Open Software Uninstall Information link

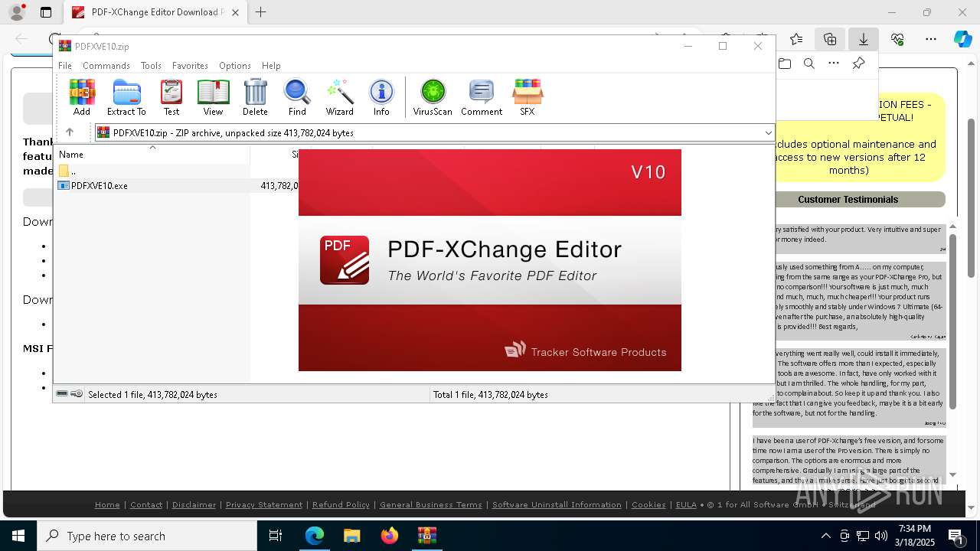tap(557, 504)
